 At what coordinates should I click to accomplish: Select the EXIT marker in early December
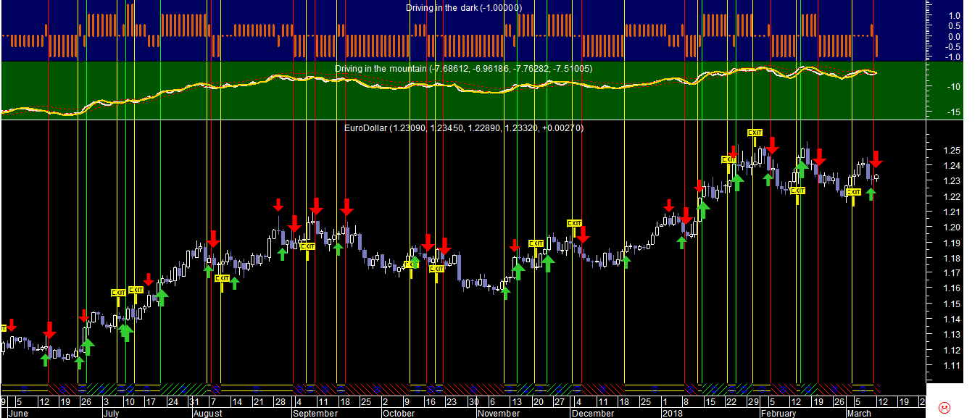[x=574, y=223]
